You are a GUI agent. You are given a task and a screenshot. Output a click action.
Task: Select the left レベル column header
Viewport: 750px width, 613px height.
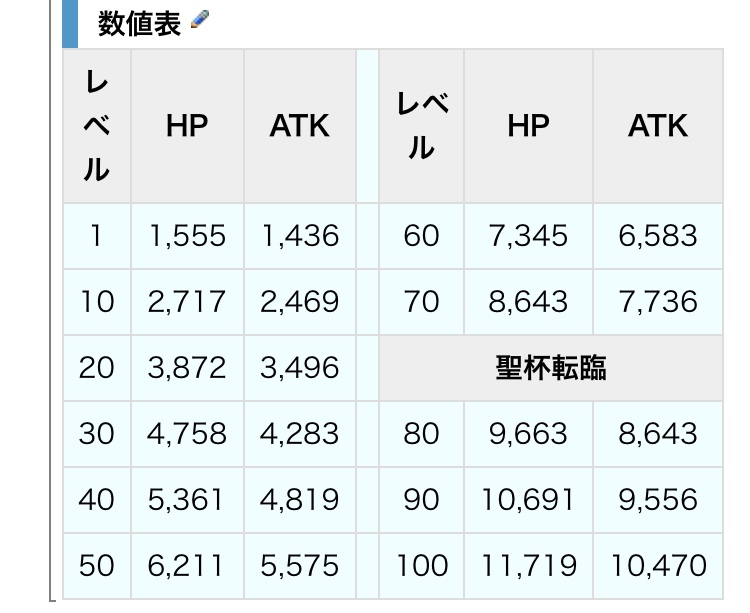(96, 126)
